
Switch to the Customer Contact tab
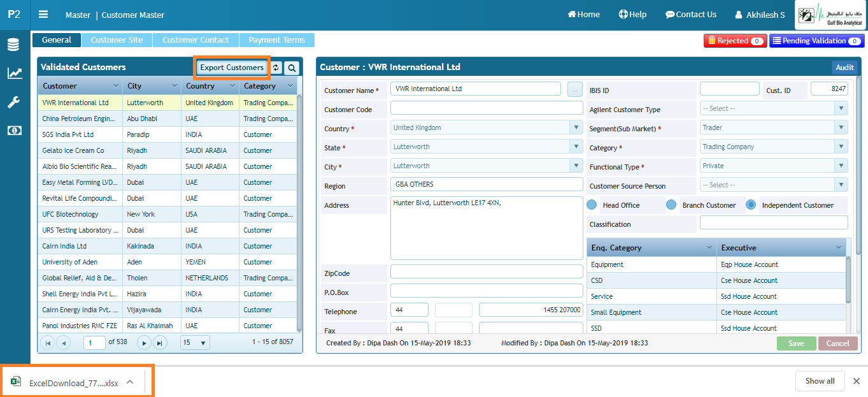[x=196, y=40]
